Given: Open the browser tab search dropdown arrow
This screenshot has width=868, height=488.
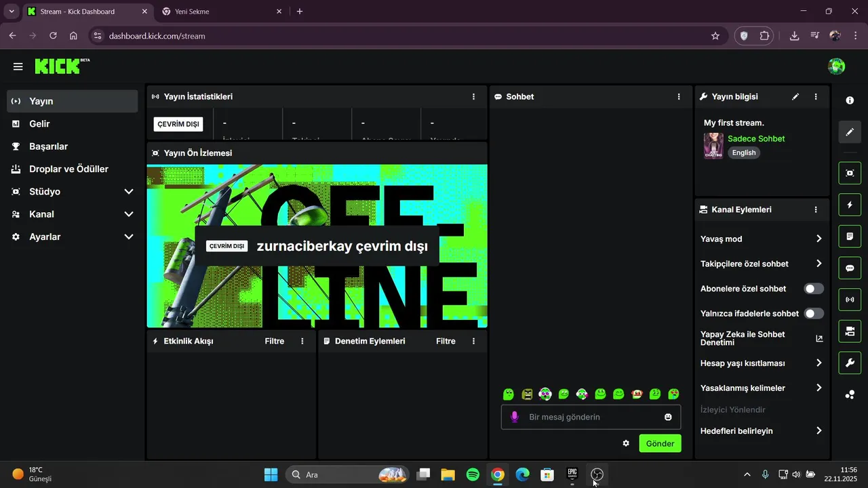Looking at the screenshot, I should 12,12.
